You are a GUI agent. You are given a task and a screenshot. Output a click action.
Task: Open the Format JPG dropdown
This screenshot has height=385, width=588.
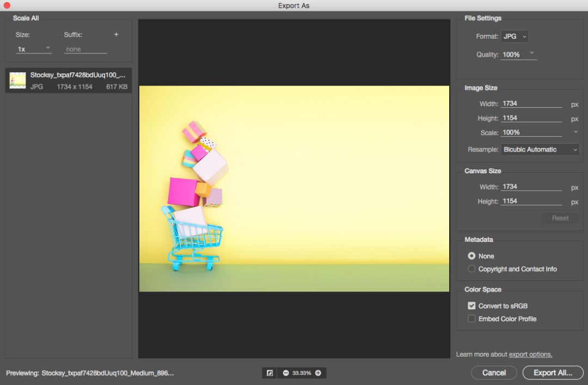514,36
